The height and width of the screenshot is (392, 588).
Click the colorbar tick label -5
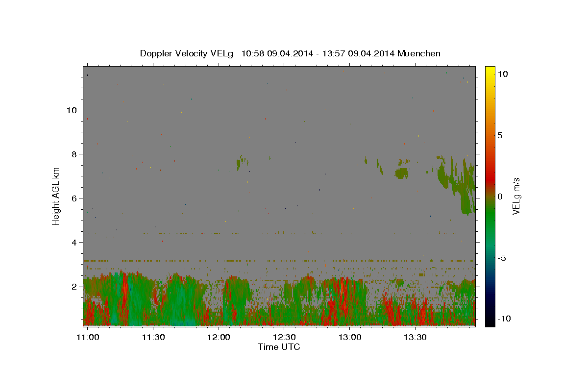(x=502, y=258)
